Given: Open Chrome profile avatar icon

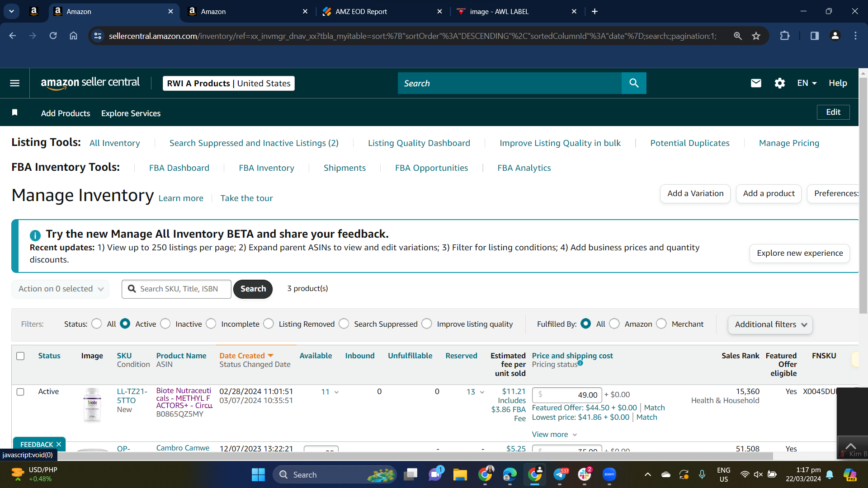Looking at the screenshot, I should pos(835,36).
